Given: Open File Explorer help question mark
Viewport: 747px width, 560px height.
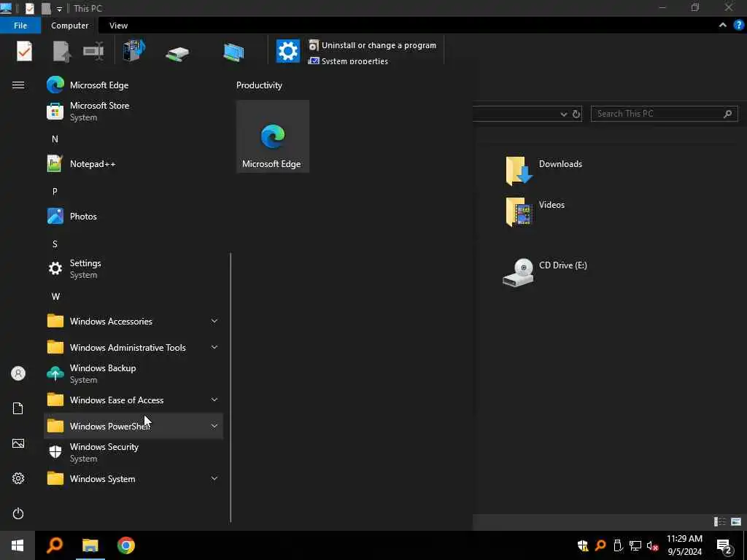Looking at the screenshot, I should pyautogui.click(x=739, y=26).
